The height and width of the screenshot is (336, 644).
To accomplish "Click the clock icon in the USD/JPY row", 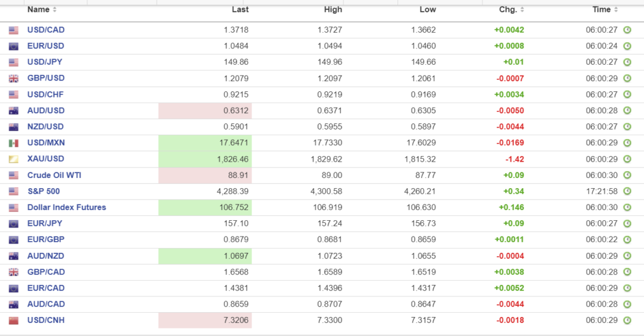I will click(627, 62).
